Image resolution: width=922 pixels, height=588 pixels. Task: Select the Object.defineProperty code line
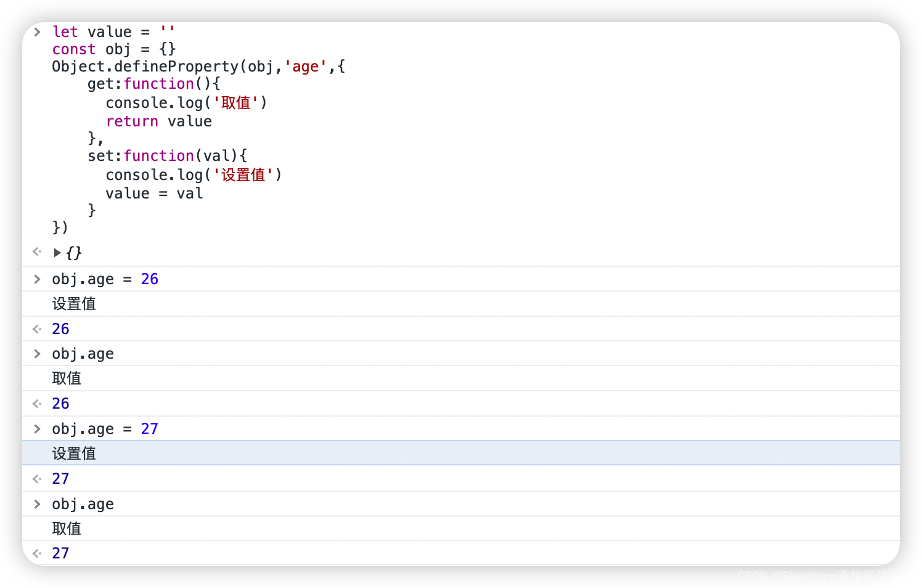198,67
